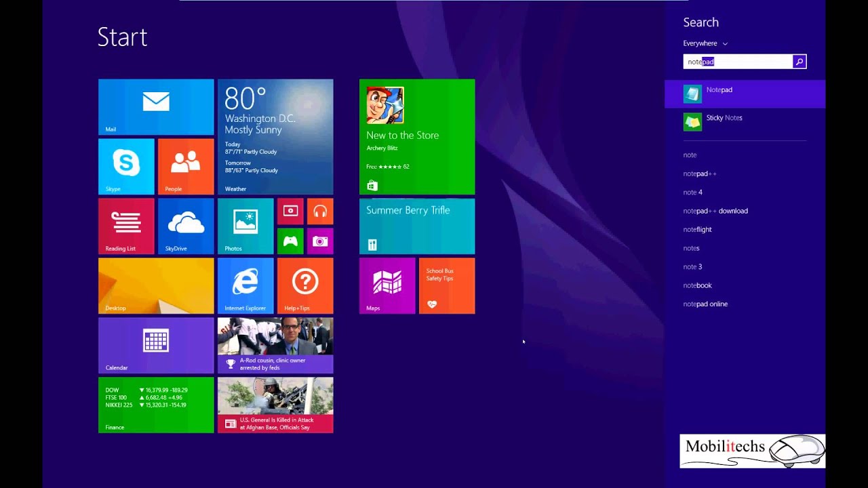Click the search text box containing notepad

738,62
